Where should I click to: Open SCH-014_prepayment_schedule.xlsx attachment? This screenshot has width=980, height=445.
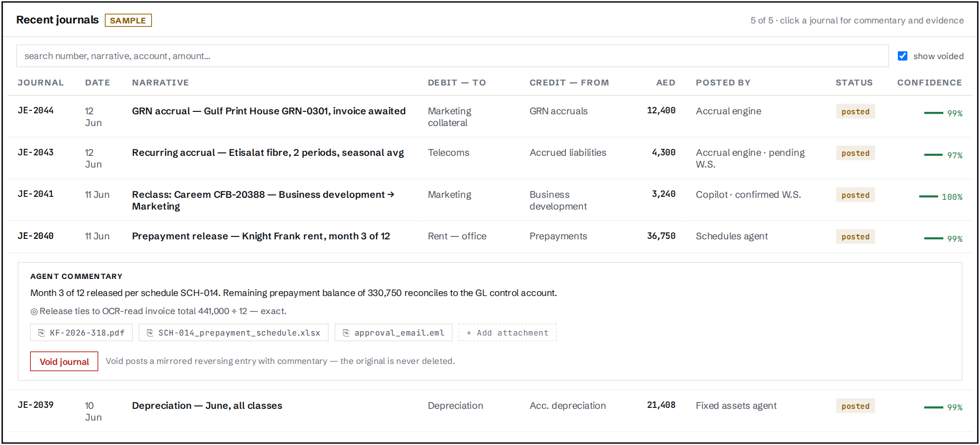(x=234, y=333)
